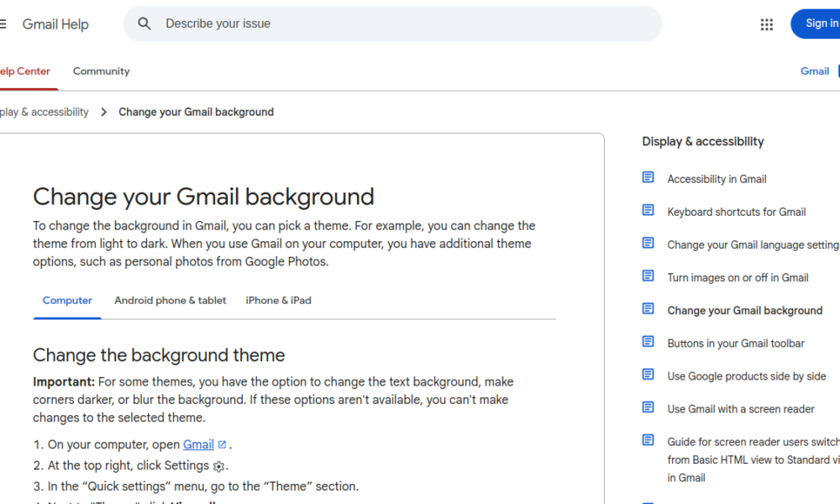Click the article icon beside Use Gmail with a screen reader
The height and width of the screenshot is (504, 840).
[648, 407]
